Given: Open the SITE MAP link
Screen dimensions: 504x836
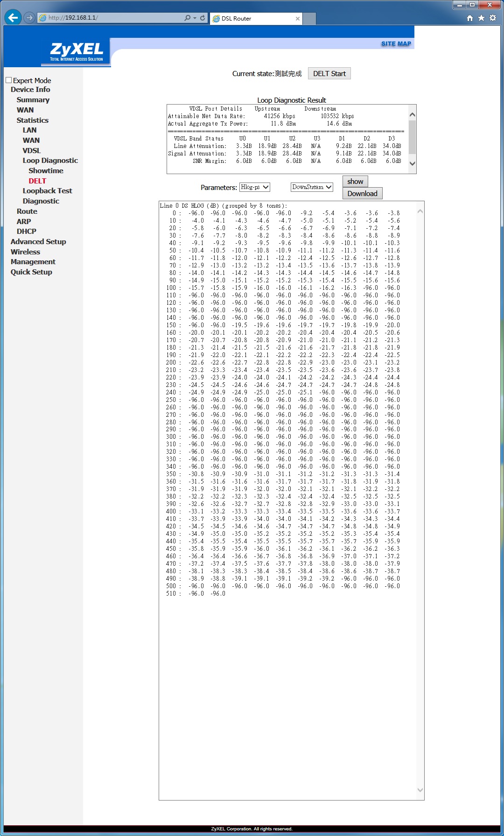Looking at the screenshot, I should [x=396, y=43].
